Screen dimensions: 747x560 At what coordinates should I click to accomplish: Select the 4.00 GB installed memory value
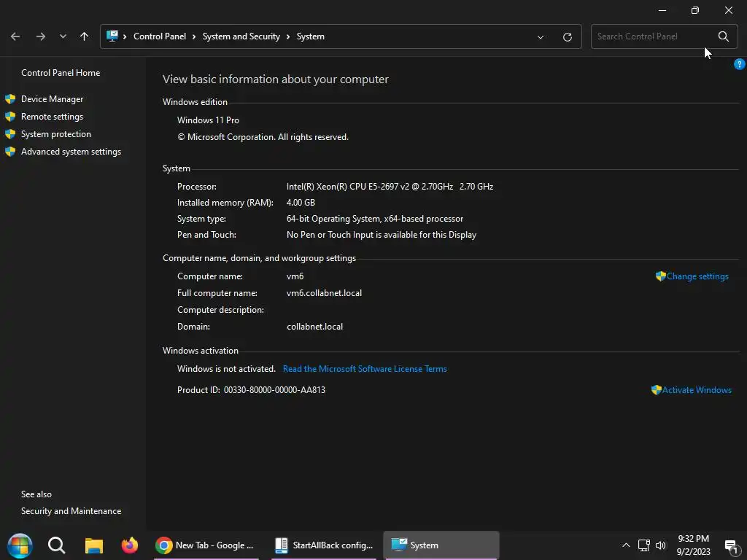(x=301, y=203)
